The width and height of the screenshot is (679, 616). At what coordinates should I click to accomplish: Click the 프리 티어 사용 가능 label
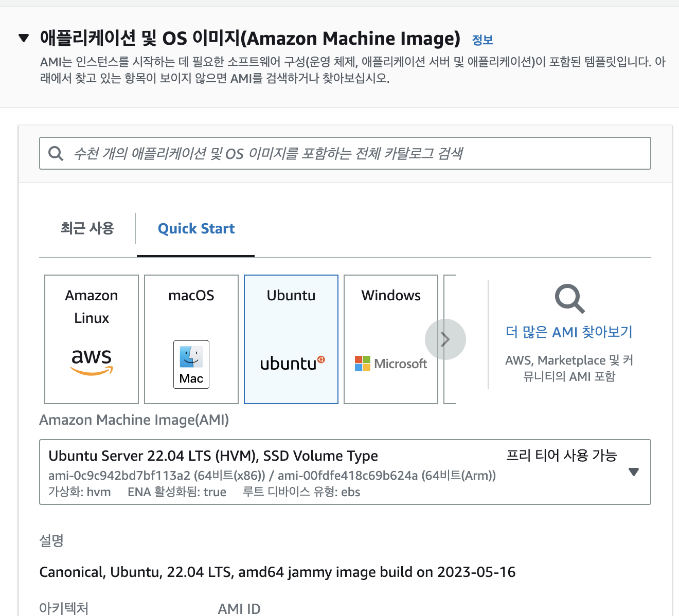[x=562, y=456]
